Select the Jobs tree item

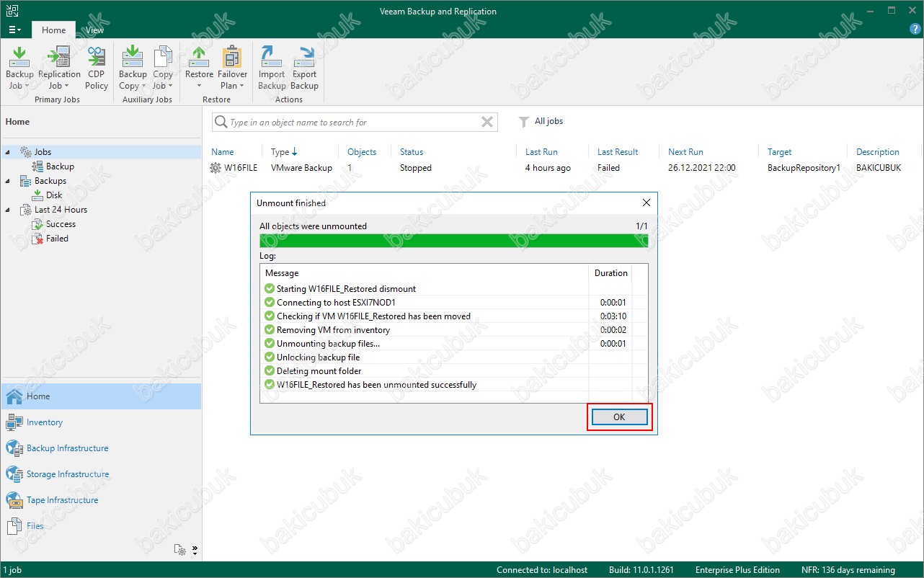pyautogui.click(x=43, y=152)
